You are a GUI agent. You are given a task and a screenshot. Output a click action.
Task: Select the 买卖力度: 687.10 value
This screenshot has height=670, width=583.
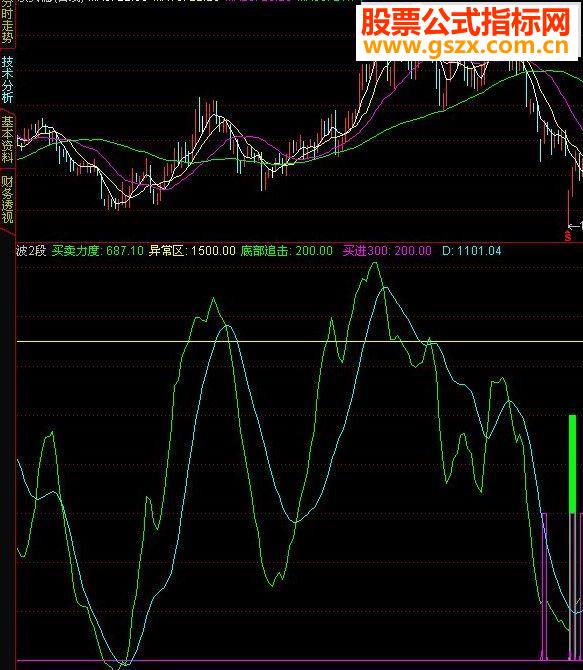click(97, 250)
